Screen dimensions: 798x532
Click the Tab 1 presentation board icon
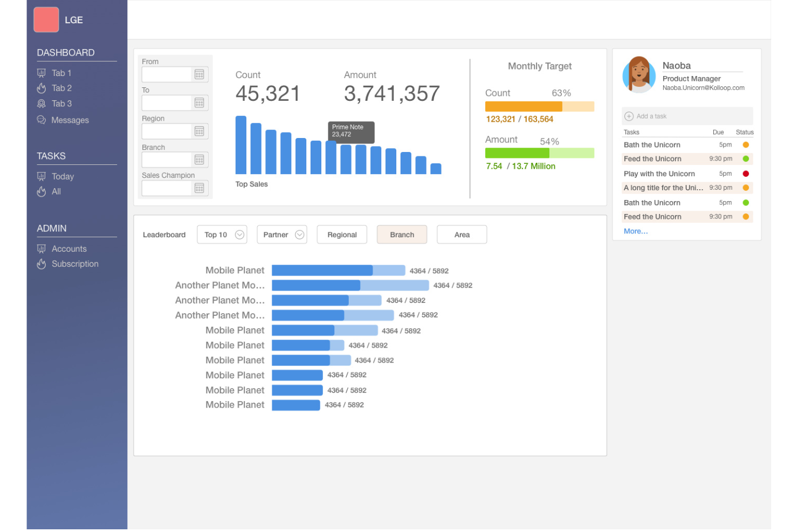point(42,73)
